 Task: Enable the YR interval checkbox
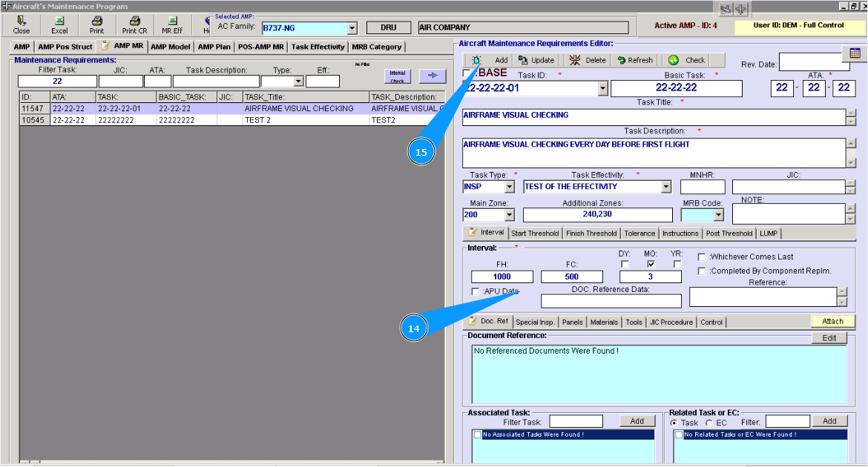677,265
